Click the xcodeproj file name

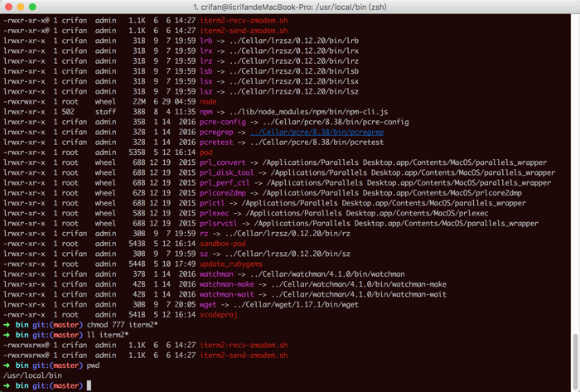[218, 315]
